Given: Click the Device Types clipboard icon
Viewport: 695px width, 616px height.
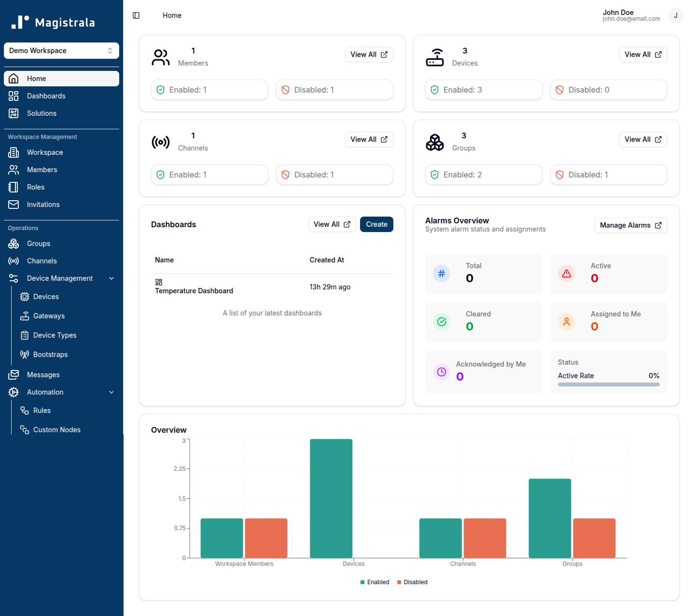Looking at the screenshot, I should click(x=25, y=335).
